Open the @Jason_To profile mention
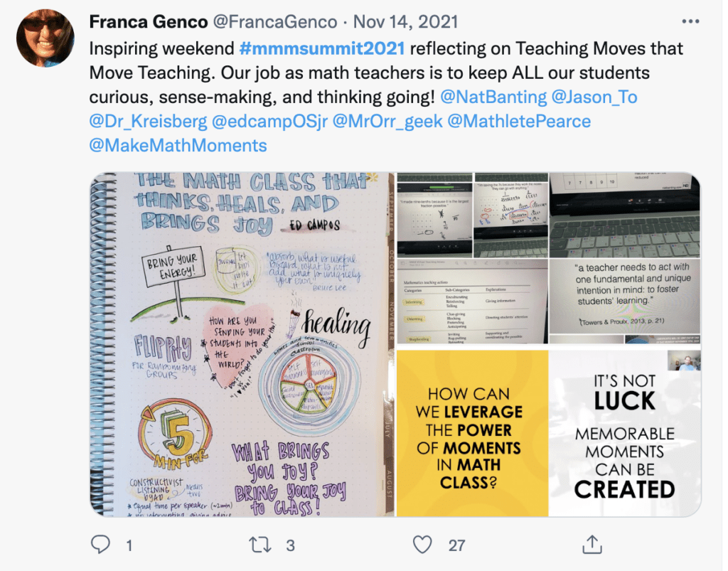This screenshot has height=571, width=728. point(594,97)
